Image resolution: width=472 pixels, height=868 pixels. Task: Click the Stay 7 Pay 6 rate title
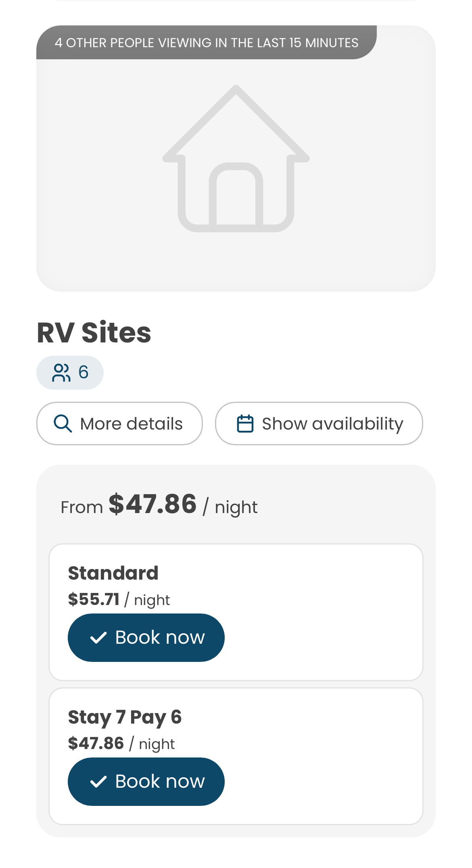(125, 717)
